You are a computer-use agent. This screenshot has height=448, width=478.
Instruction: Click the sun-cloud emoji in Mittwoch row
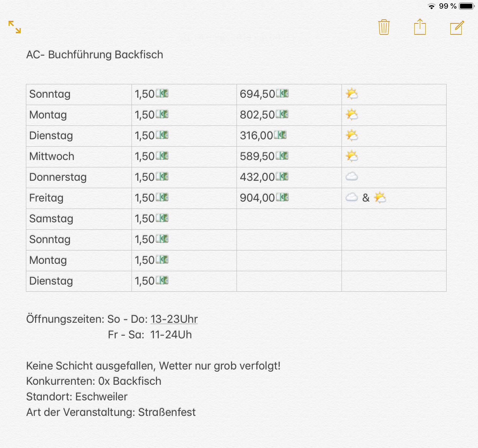click(352, 156)
